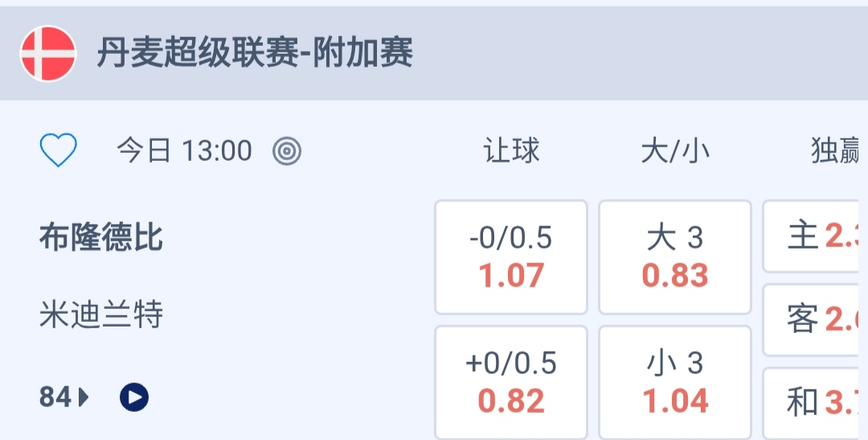The width and height of the screenshot is (868, 440).
Task: Expand more markets via arrow beside 84
Action: [x=84, y=397]
